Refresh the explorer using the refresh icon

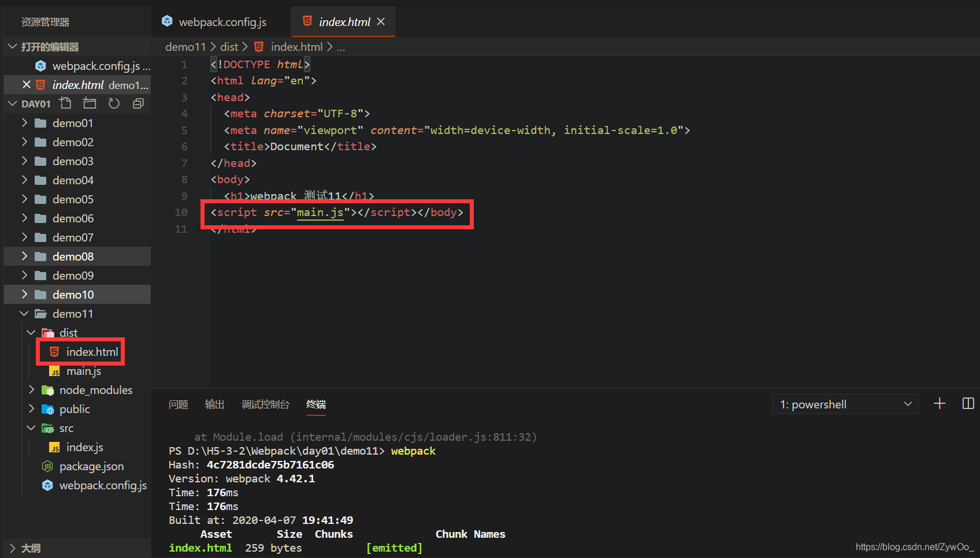pos(114,103)
